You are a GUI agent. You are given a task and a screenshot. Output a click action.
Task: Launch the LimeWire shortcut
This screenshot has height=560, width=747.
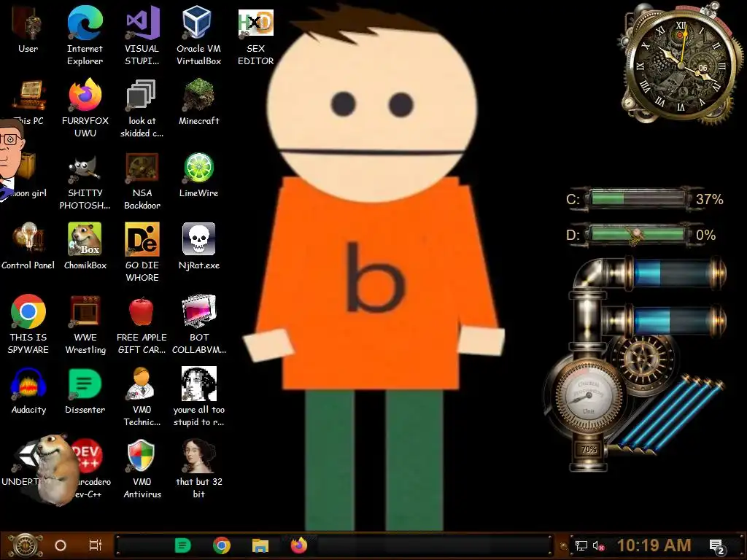198,175
